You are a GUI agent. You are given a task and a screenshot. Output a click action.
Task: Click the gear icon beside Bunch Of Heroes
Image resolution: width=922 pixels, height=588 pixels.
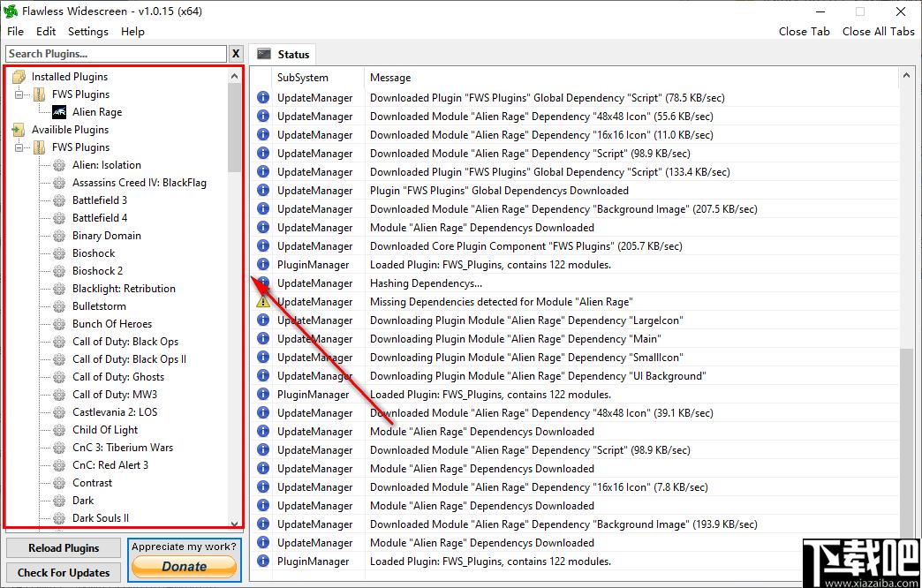pyautogui.click(x=59, y=324)
